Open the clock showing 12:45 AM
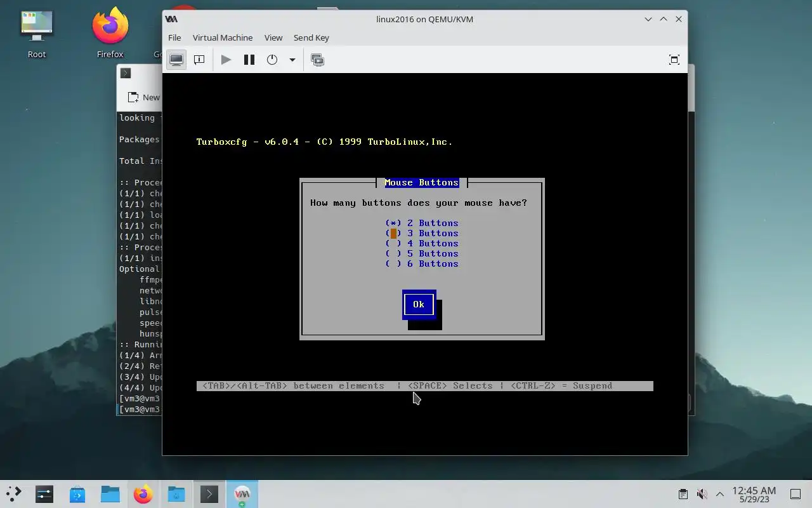This screenshot has width=812, height=508. pos(754,494)
